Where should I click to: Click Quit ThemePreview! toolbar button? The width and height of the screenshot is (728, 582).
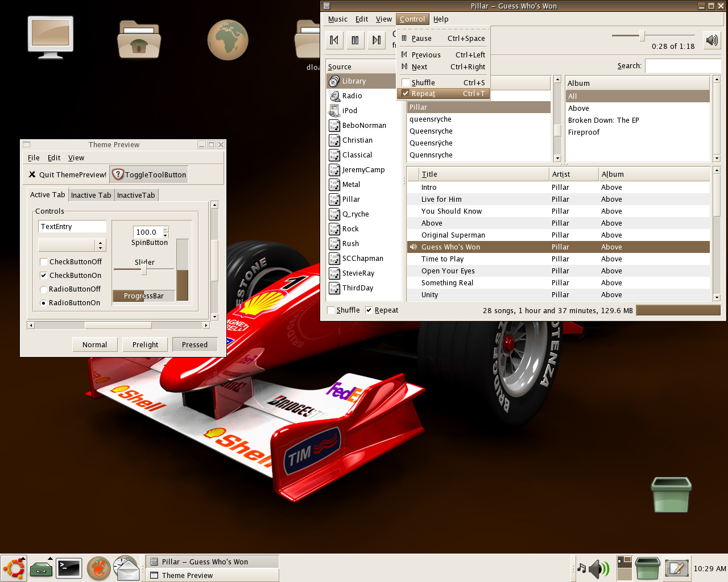(67, 174)
